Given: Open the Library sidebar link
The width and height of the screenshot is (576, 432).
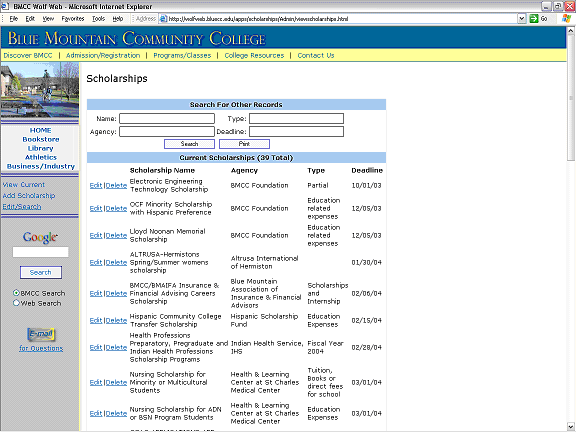Looking at the screenshot, I should (x=41, y=148).
